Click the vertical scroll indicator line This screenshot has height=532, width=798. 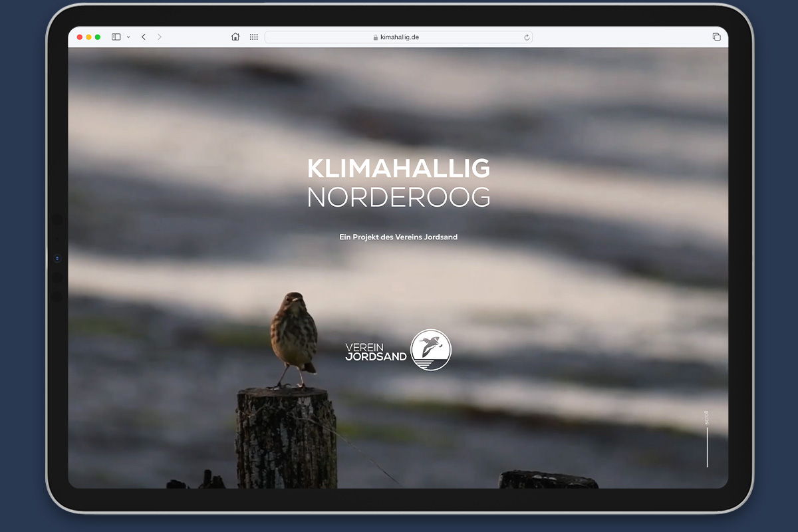point(707,447)
